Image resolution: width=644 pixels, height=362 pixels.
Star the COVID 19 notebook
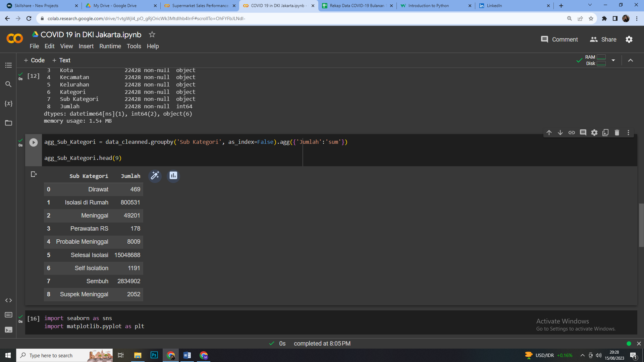[152, 35]
